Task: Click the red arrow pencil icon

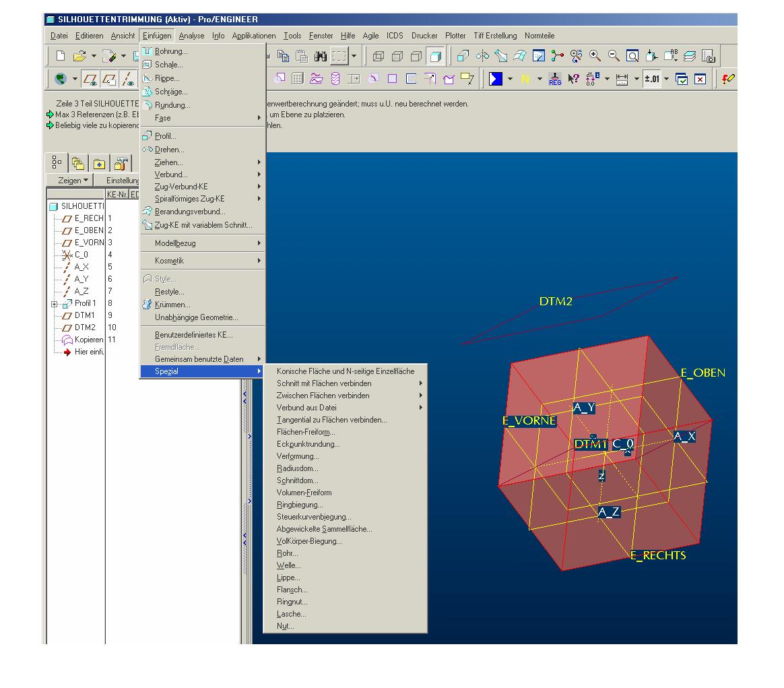Action: pos(728,79)
